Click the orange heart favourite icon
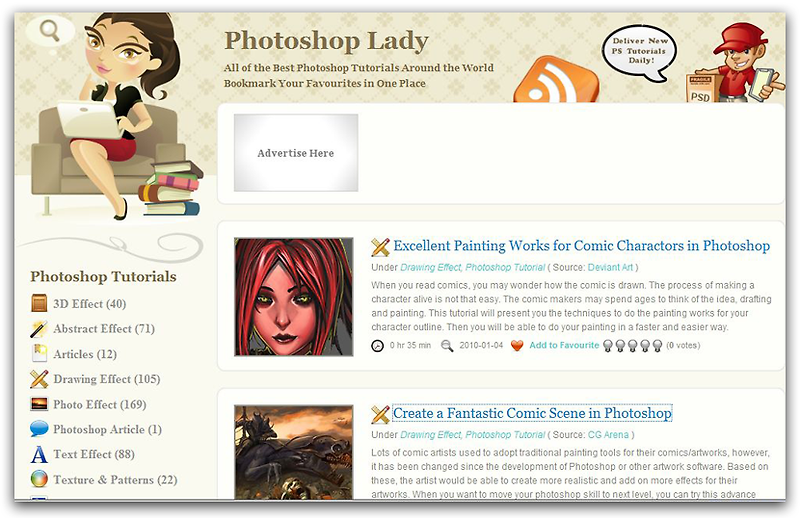Screen dimensions: 800x518 (517, 346)
